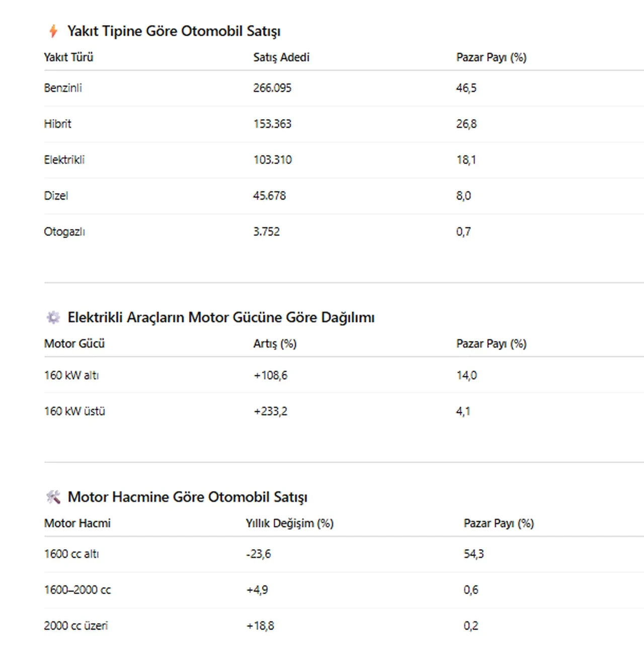This screenshot has height=672, width=644.
Task: Select the 160 kW altı row label
Action: point(71,375)
